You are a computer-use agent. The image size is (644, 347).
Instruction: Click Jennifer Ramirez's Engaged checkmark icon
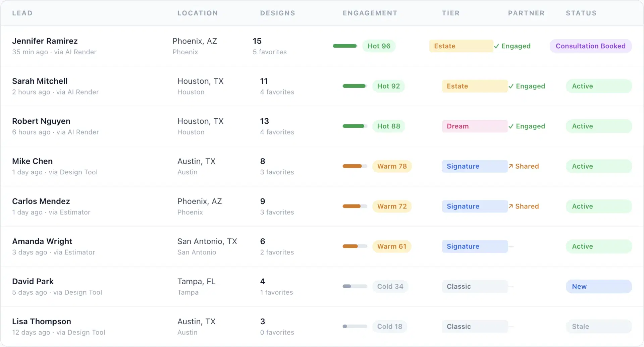[496, 46]
